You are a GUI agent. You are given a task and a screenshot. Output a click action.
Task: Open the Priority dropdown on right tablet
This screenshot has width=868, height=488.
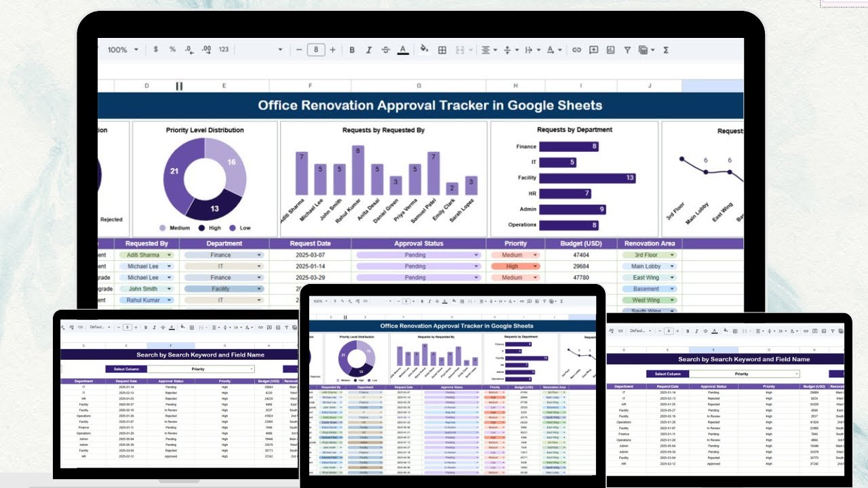(744, 373)
